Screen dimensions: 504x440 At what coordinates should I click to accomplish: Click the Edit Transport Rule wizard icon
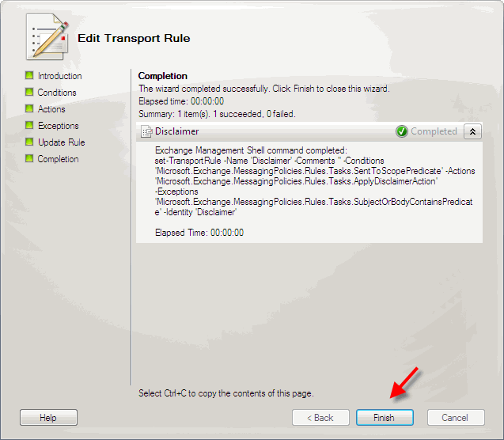(47, 36)
